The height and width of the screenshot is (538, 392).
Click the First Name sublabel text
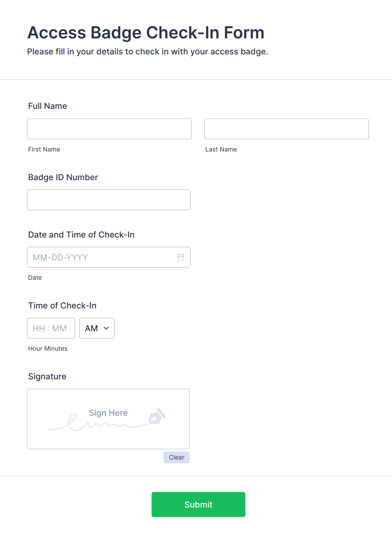(44, 149)
